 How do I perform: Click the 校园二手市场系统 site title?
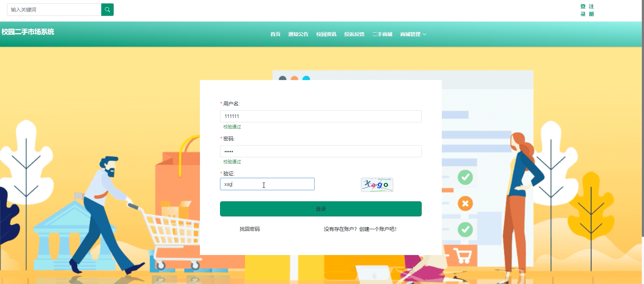click(x=28, y=32)
